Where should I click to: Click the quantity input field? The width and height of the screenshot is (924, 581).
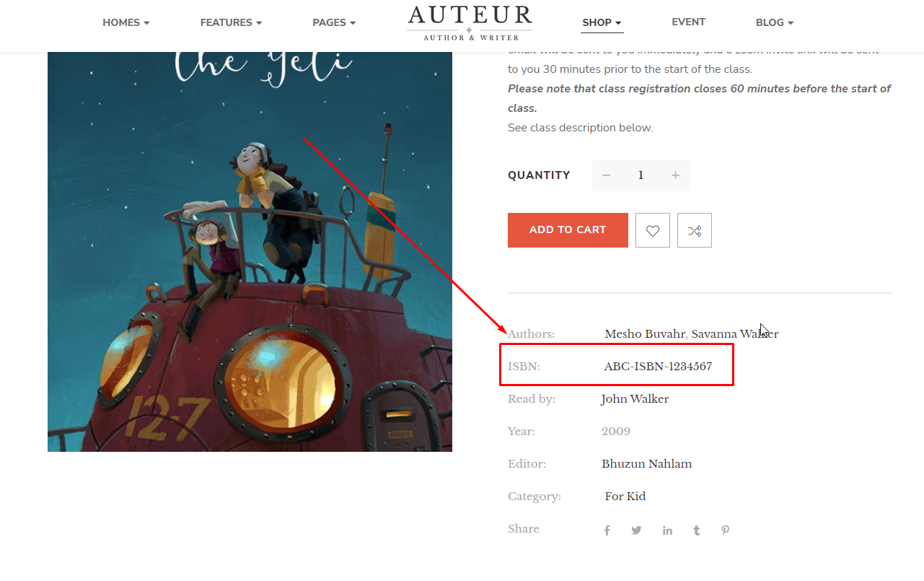(x=641, y=175)
